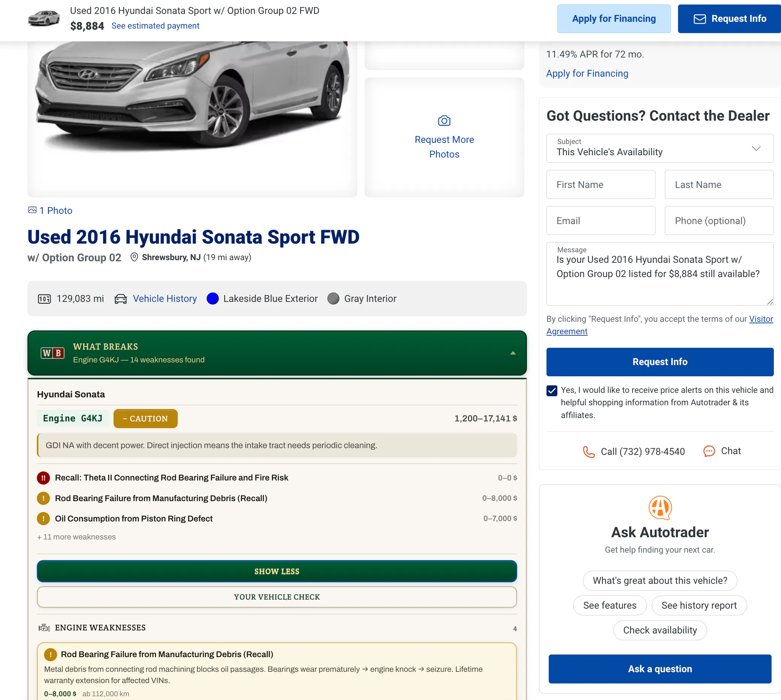Click the red critical icon on Theta II recall
This screenshot has width=781, height=700.
click(x=44, y=478)
